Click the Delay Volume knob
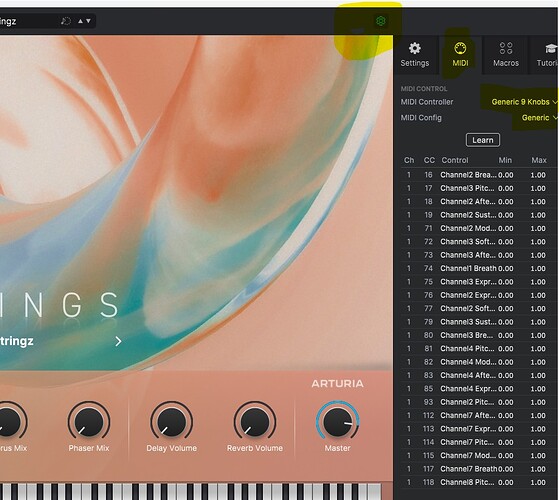559x500 pixels. coord(171,421)
